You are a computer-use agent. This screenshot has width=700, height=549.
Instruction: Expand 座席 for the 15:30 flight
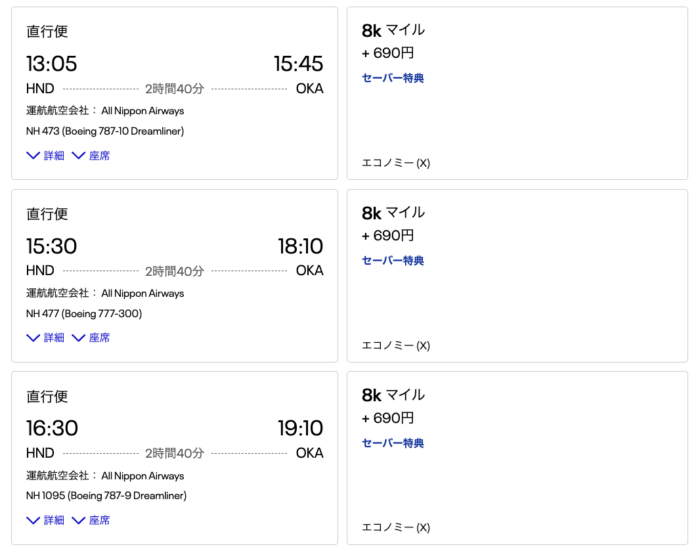pos(91,338)
